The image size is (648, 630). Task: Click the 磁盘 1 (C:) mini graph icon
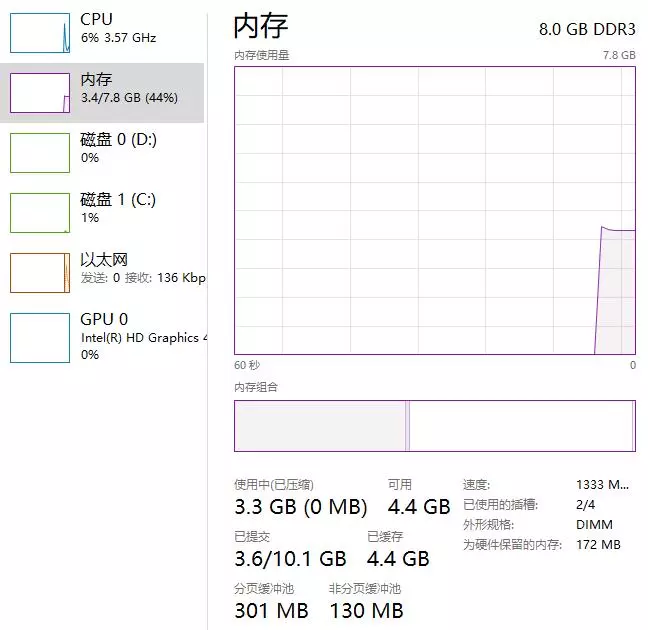click(40, 212)
